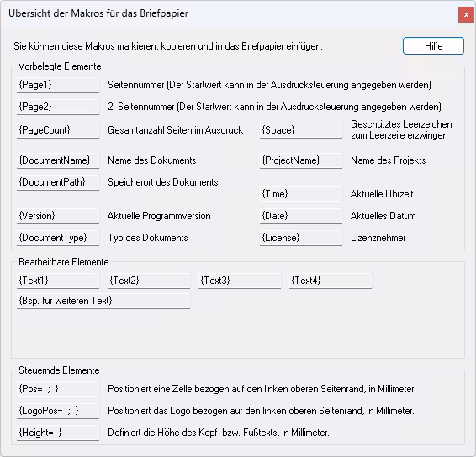Click the 'Name des Dokuments' label
Screen dimensions: 476x457
click(152, 160)
